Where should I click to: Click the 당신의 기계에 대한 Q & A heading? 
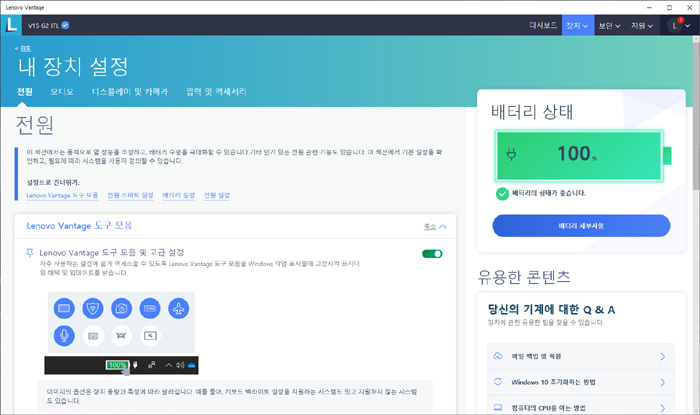pyautogui.click(x=551, y=309)
